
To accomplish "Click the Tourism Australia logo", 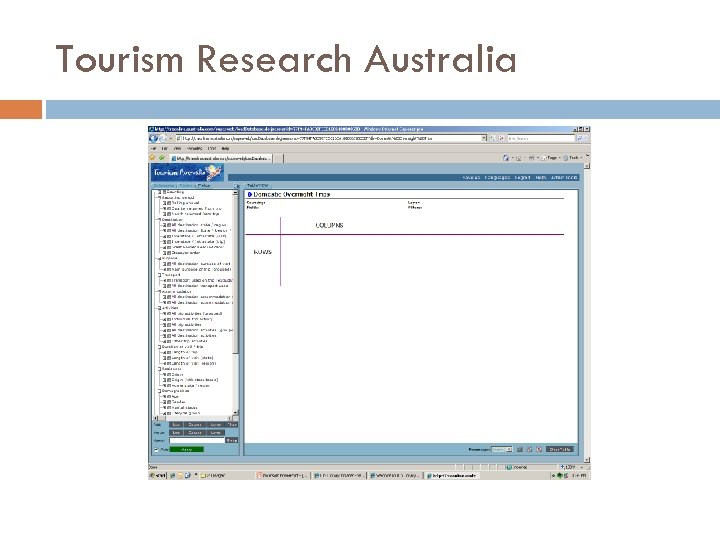I will (187, 173).
